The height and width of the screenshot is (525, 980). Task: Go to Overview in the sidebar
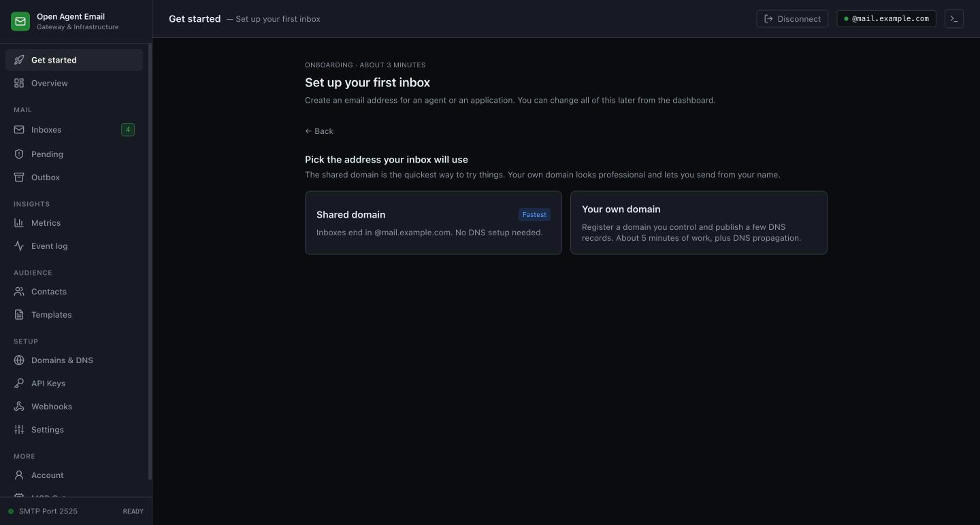coord(74,83)
